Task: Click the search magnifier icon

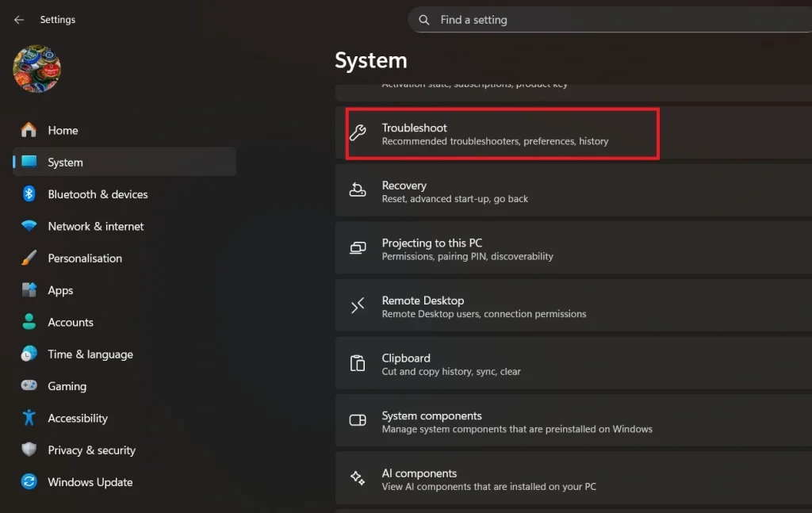Action: pos(424,20)
